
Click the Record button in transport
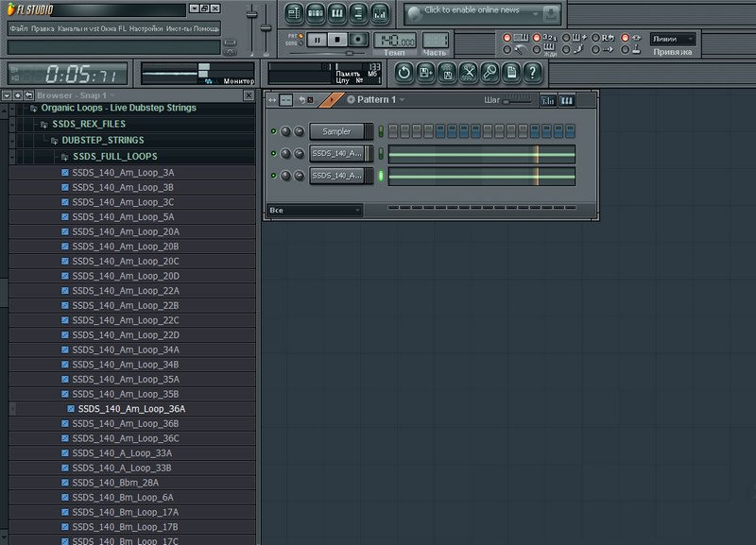coord(358,40)
